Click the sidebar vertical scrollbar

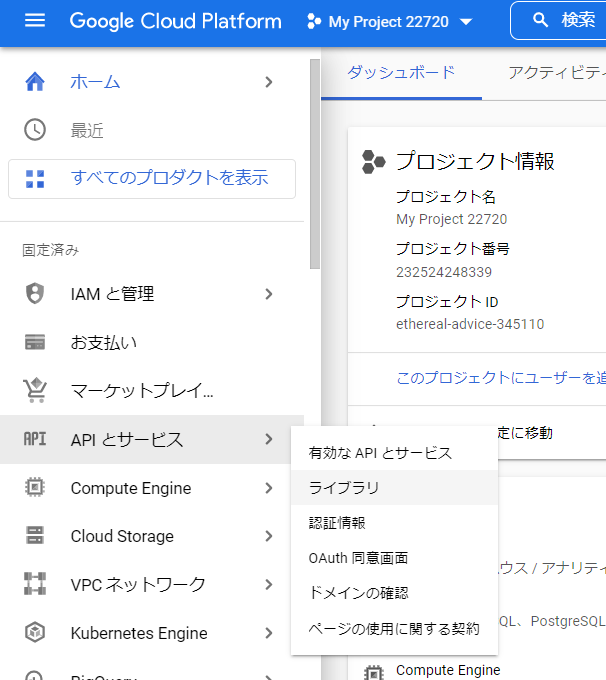tap(315, 164)
